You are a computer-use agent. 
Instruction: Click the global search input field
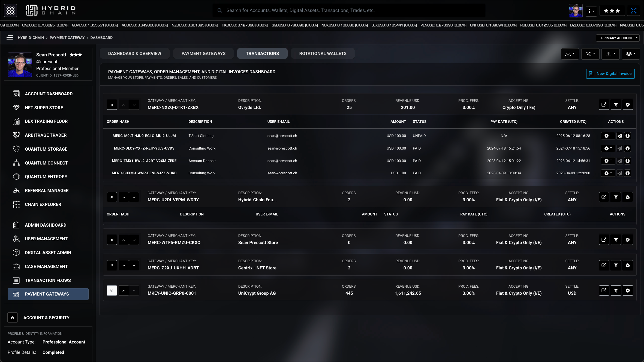click(x=349, y=11)
